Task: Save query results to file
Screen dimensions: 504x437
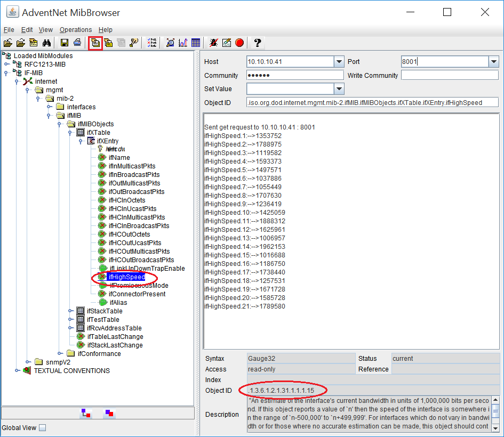Action: (x=65, y=43)
